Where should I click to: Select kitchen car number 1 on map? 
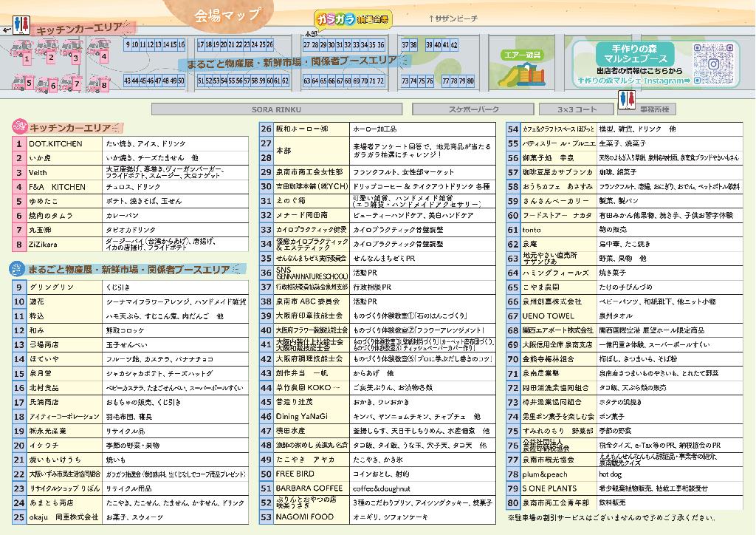pos(26,57)
